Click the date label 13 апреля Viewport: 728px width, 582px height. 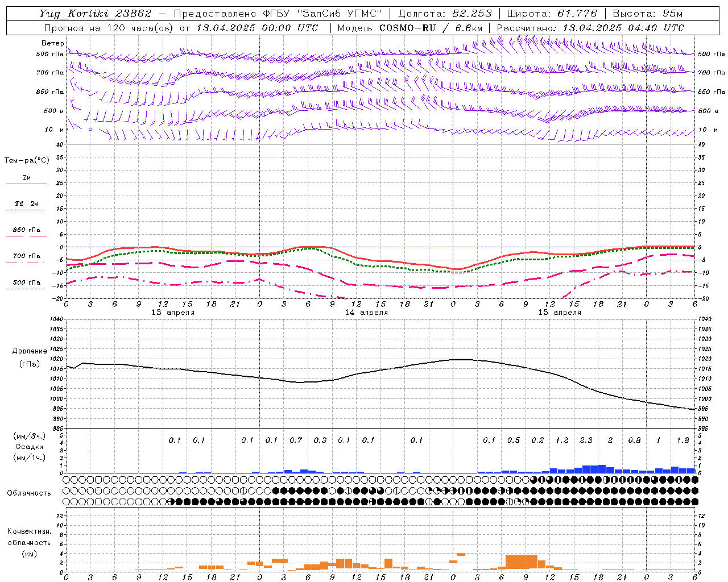pyautogui.click(x=173, y=313)
